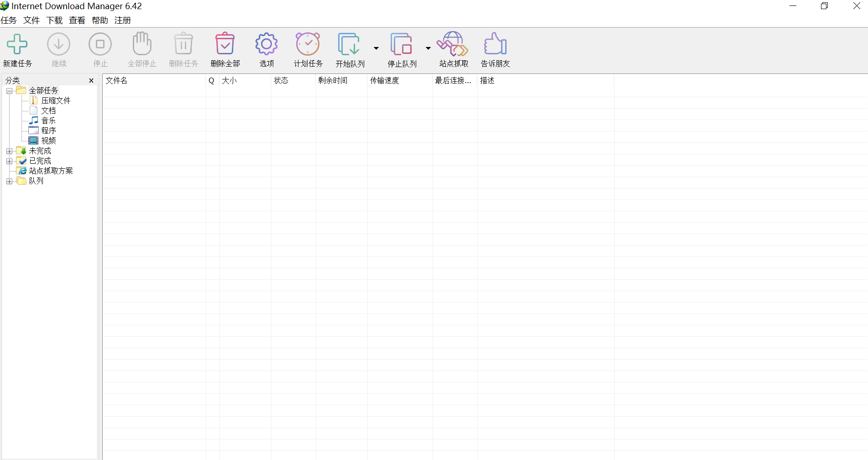Sort by the 文件名 column header
Screen dimensions: 868x460
[116, 80]
